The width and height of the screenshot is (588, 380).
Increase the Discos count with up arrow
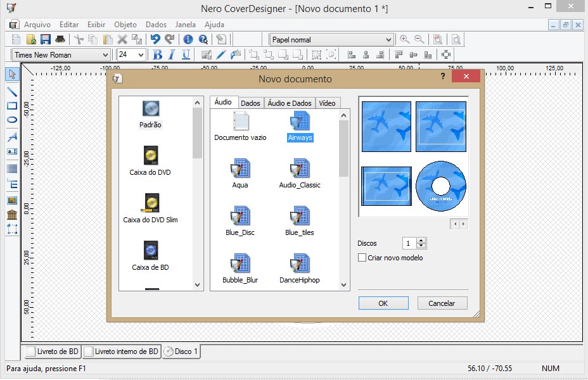coord(421,241)
